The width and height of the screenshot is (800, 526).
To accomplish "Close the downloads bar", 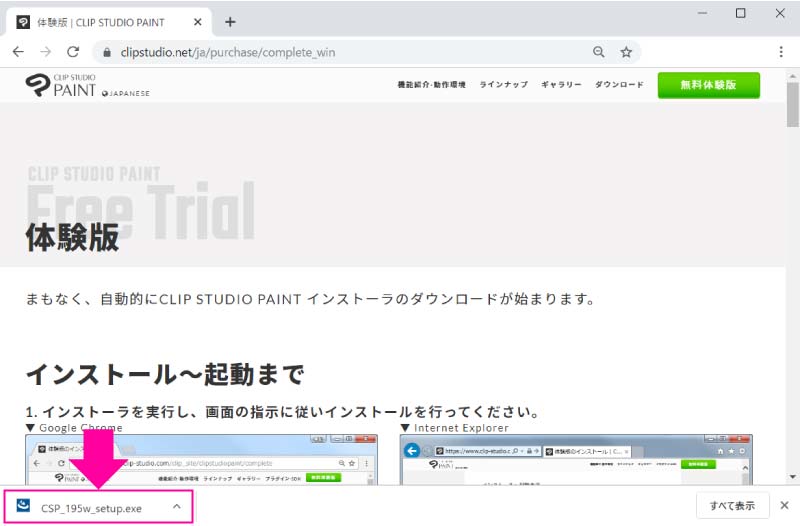I will [784, 506].
